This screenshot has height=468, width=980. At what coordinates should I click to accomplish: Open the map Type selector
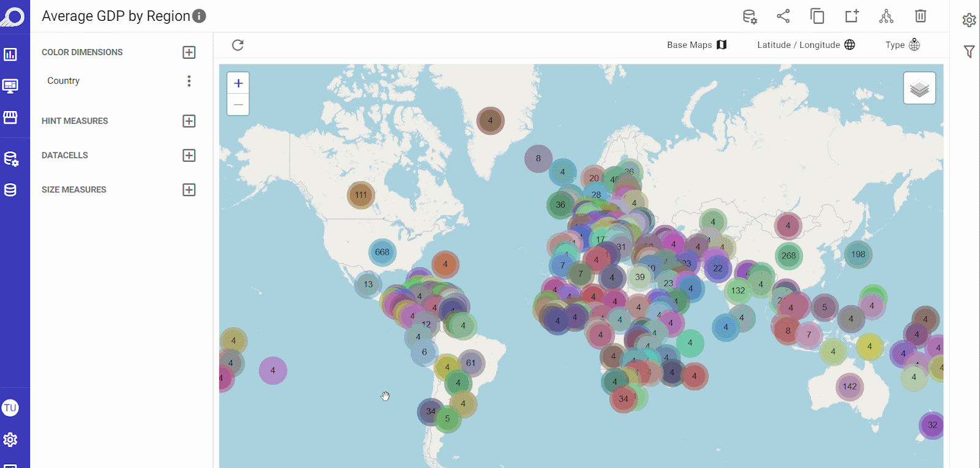click(x=903, y=45)
